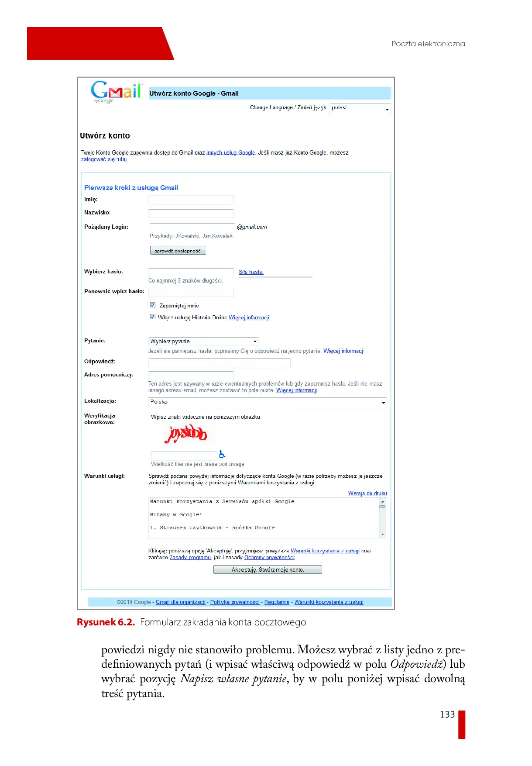The width and height of the screenshot is (532, 766).
Task: Open Więcej informacji below the Pytanie dropdown
Action: pyautogui.click(x=343, y=351)
